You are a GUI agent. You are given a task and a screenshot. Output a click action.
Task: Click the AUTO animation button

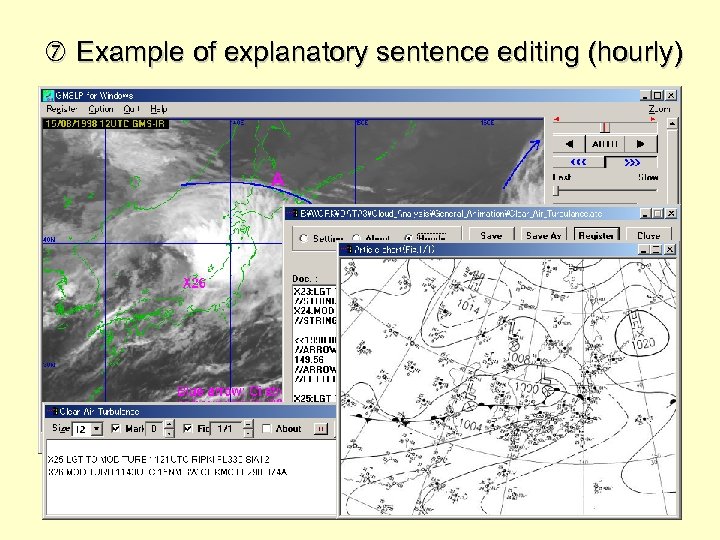pos(605,144)
